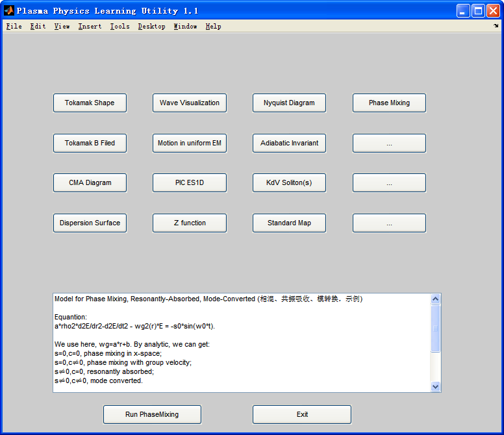Screen dimensions: 504x435
Task: Click inside the model description text box
Action: [242, 343]
